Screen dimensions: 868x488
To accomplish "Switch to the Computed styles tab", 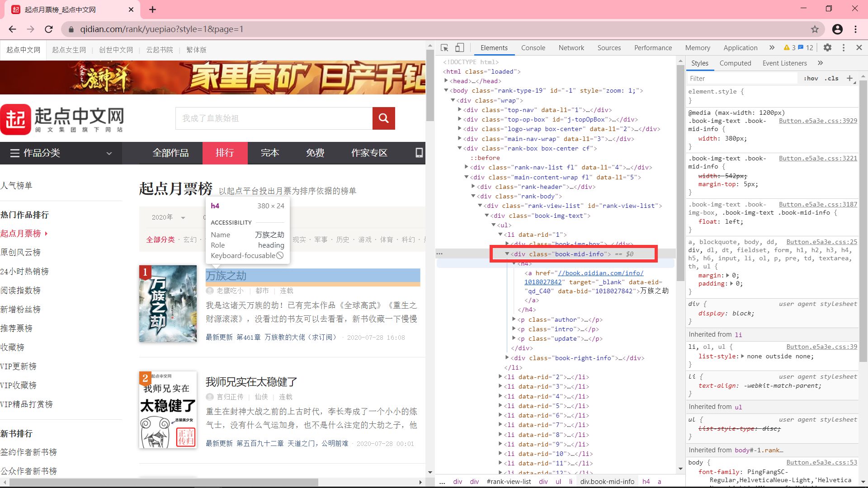I will pos(735,63).
